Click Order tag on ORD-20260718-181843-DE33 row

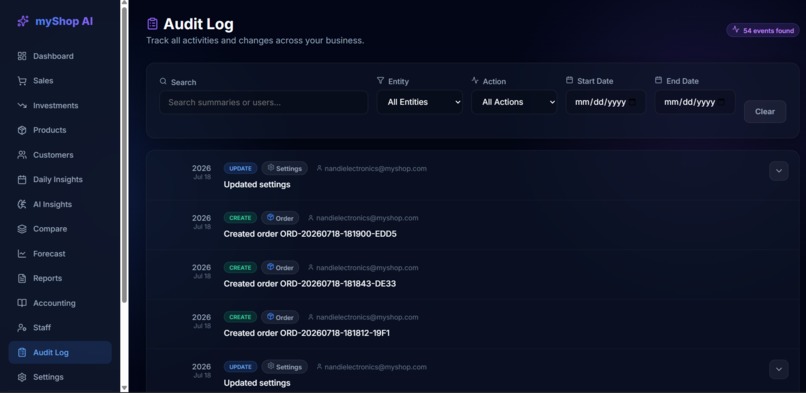click(x=280, y=268)
